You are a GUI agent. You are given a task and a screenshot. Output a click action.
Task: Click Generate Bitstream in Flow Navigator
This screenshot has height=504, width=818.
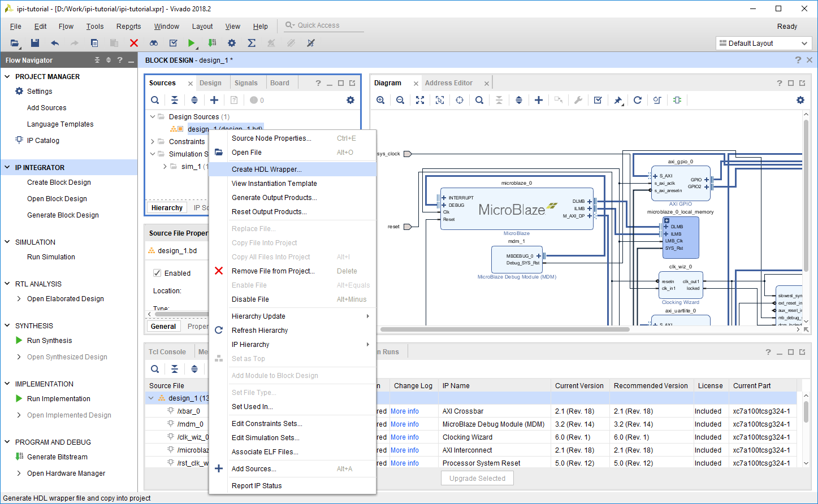click(x=58, y=457)
